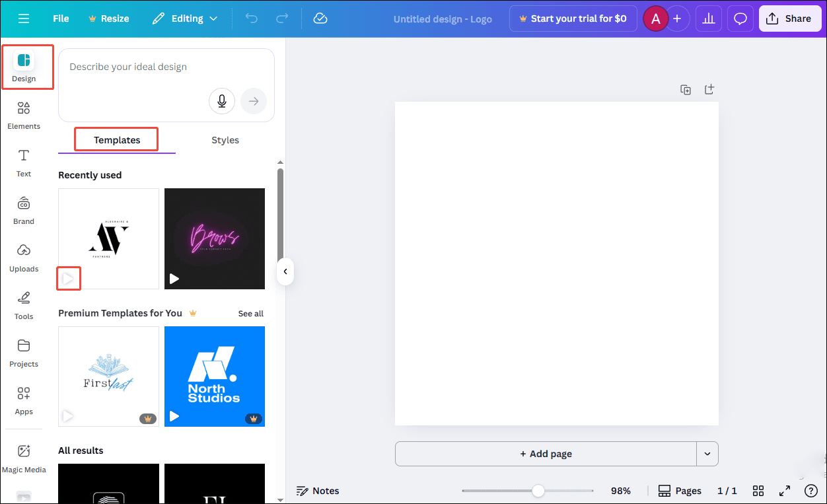827x504 pixels.
Task: Open the Tools panel
Action: point(24,305)
